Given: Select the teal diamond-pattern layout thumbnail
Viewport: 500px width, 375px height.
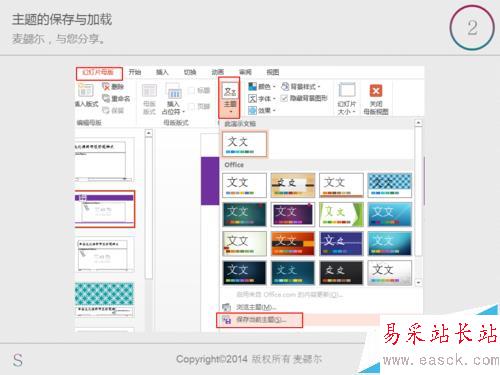Looking at the screenshot, I should pyautogui.click(x=104, y=299).
